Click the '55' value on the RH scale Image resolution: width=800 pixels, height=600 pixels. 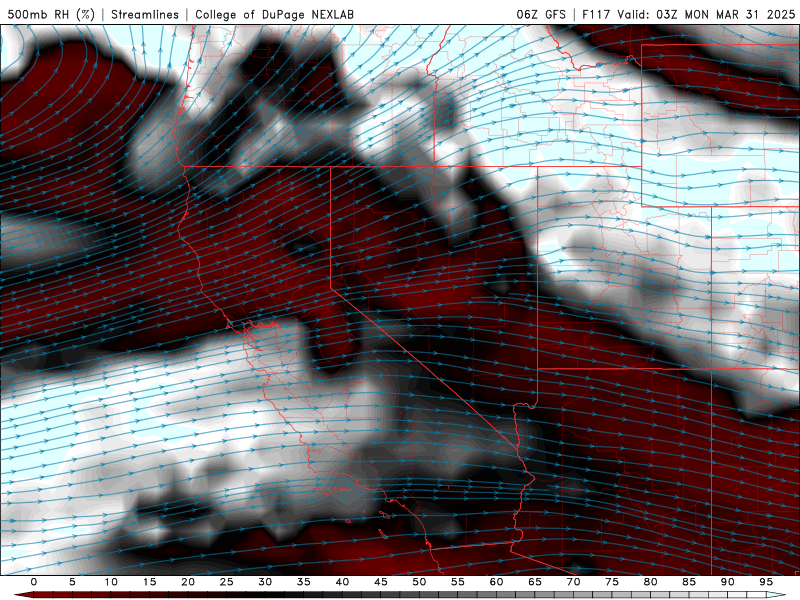click(458, 582)
